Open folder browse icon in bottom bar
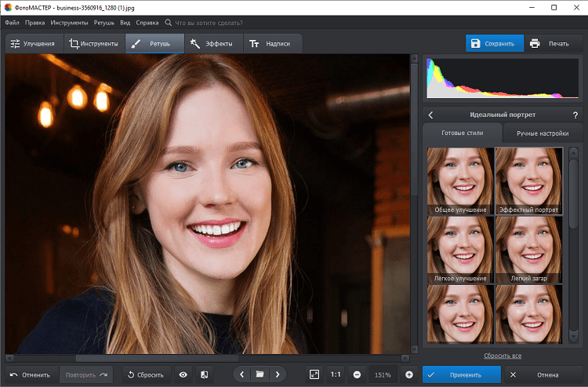 coord(260,374)
